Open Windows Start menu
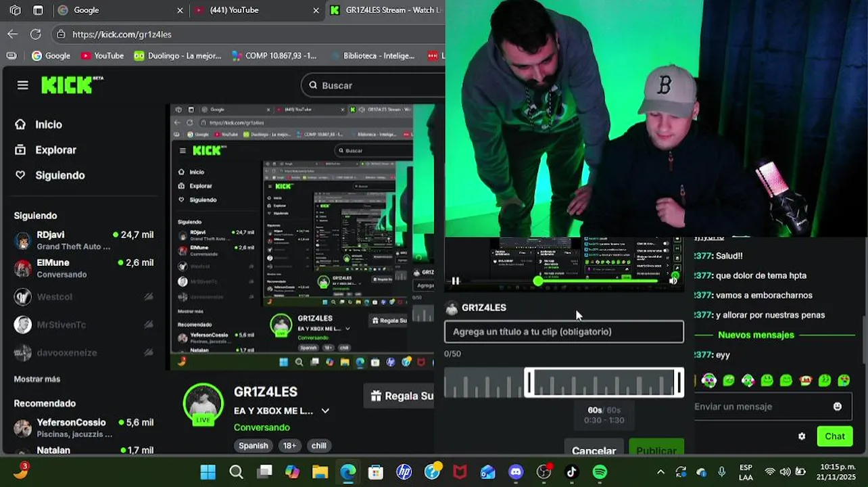 pyautogui.click(x=208, y=471)
